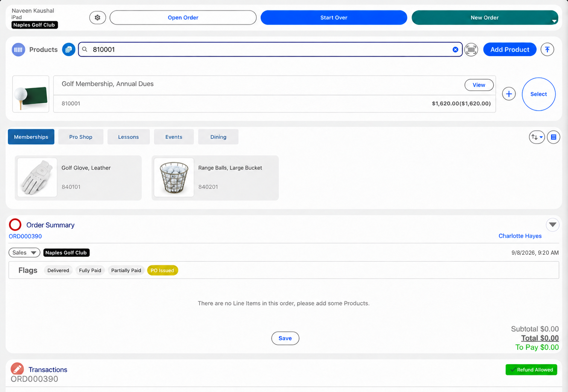
Task: Select the Golf Membership, Annual Dues product
Action: click(x=539, y=94)
